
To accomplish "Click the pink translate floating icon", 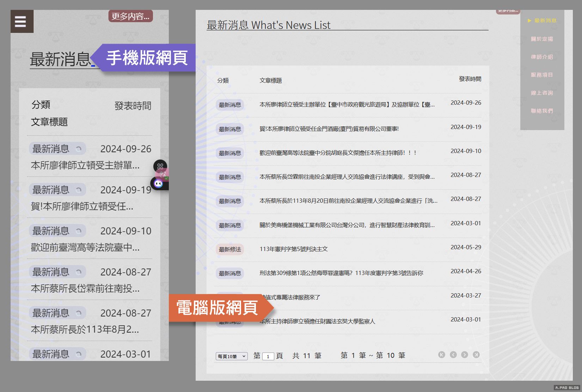I will click(x=163, y=174).
